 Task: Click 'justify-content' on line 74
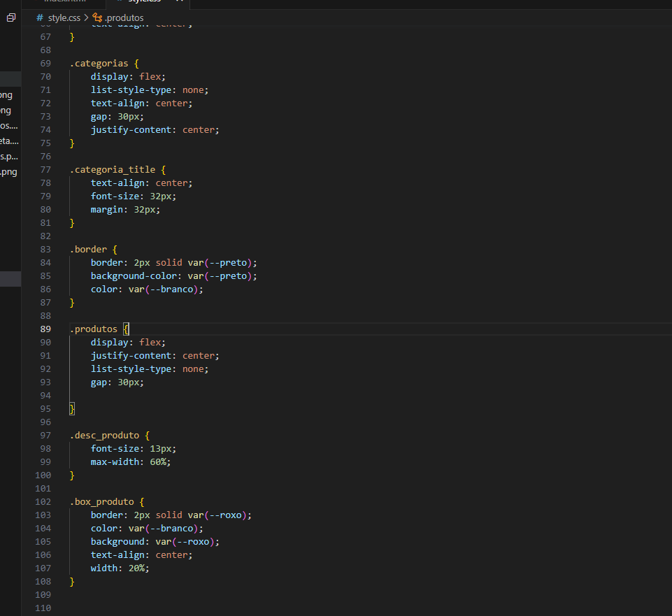131,130
